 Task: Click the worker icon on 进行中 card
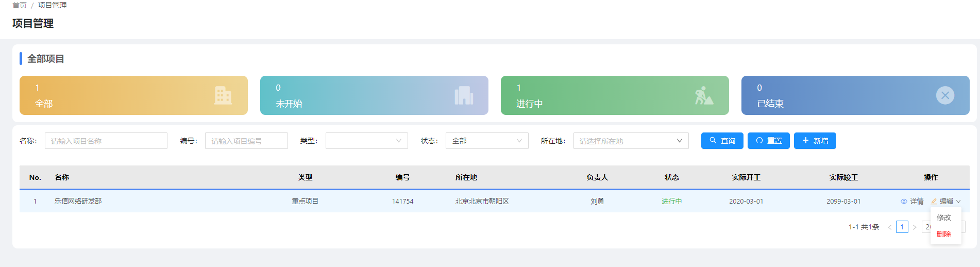click(704, 95)
